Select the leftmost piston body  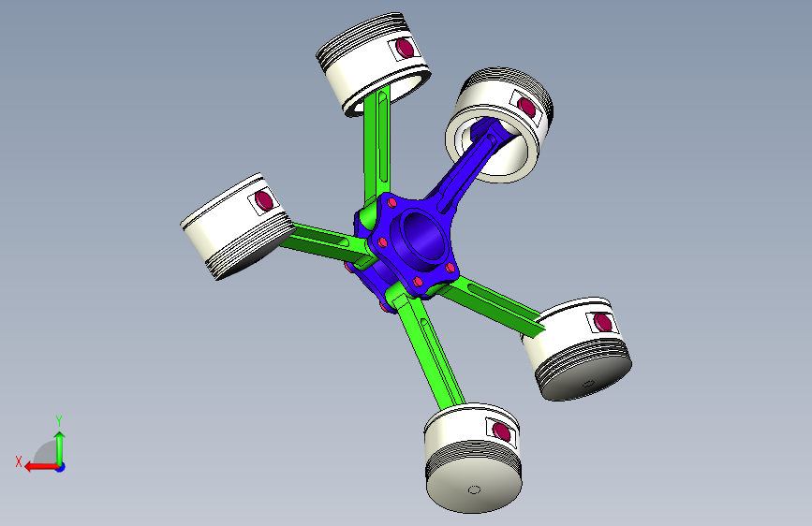click(237, 226)
